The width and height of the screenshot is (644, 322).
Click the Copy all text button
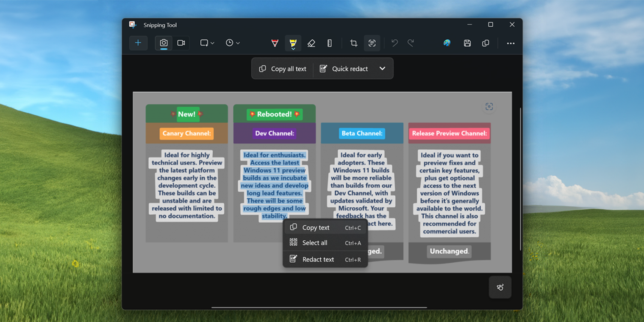click(282, 68)
